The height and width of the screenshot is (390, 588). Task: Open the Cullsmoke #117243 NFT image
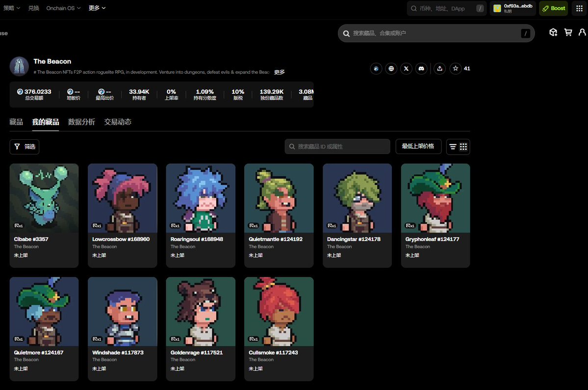click(x=279, y=312)
